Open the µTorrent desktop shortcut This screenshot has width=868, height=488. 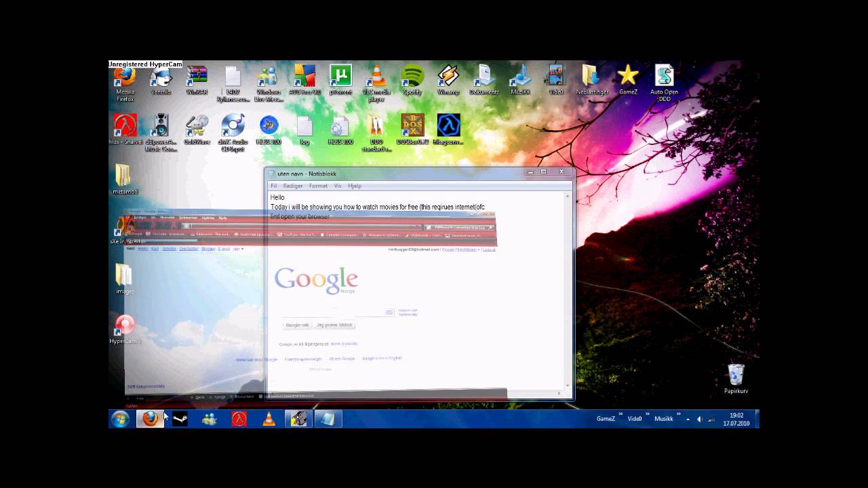coord(340,81)
